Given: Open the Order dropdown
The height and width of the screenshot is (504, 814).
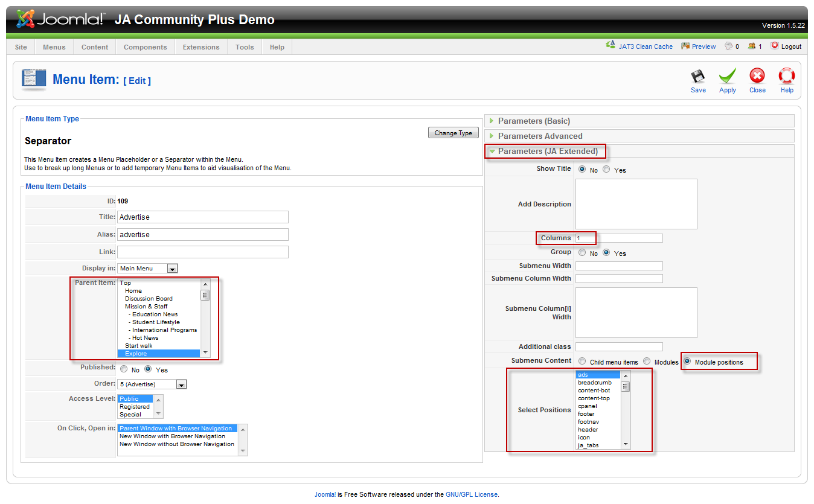Looking at the screenshot, I should tap(181, 384).
